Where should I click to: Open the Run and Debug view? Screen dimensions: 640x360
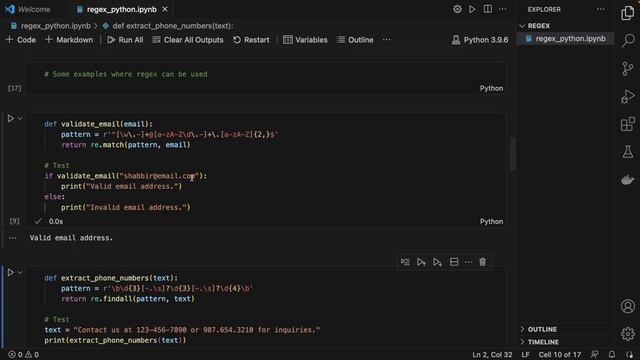(628, 96)
